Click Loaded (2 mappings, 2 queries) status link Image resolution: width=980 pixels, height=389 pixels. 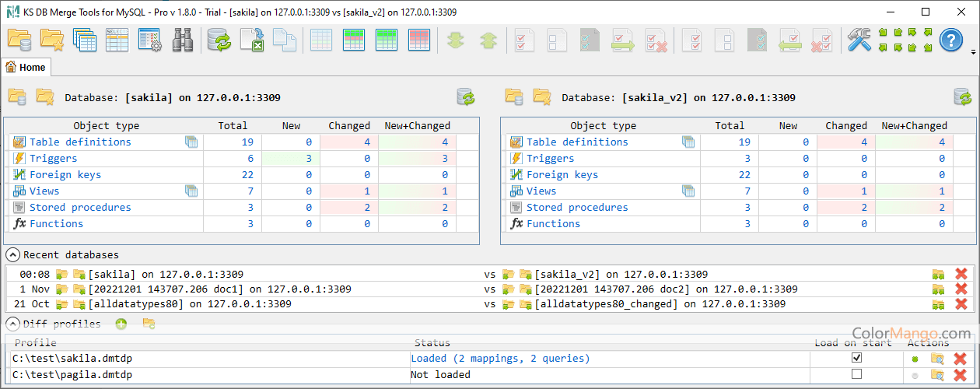[500, 358]
